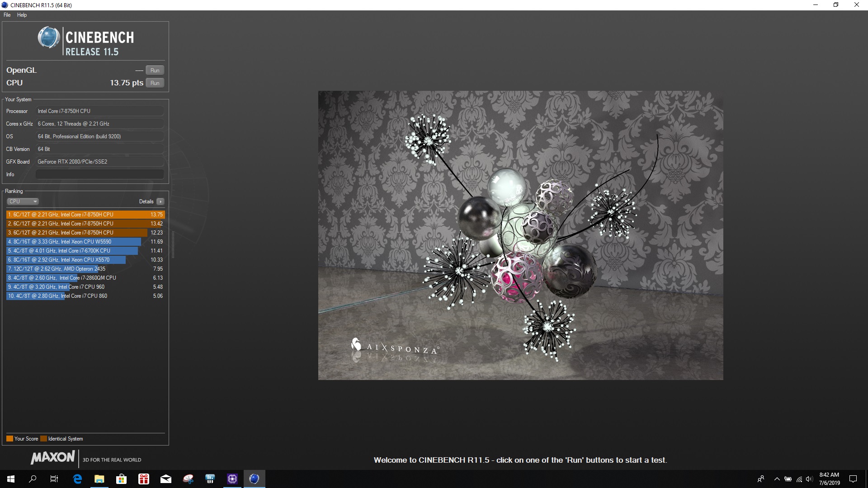The height and width of the screenshot is (488, 868).
Task: Open the red gift box taskbar app
Action: coord(144,479)
